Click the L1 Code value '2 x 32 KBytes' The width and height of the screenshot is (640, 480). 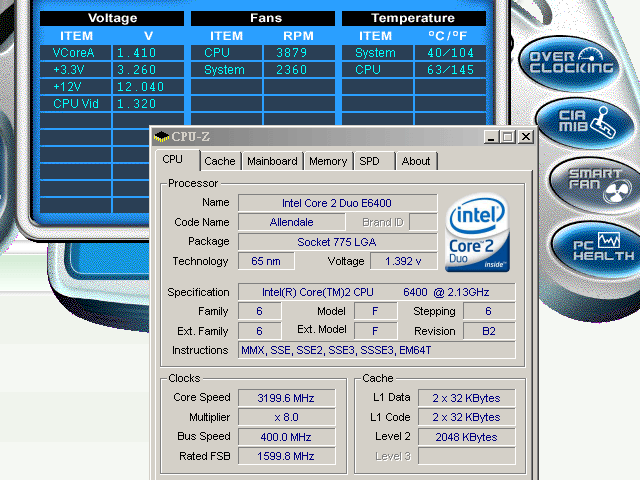tap(467, 418)
